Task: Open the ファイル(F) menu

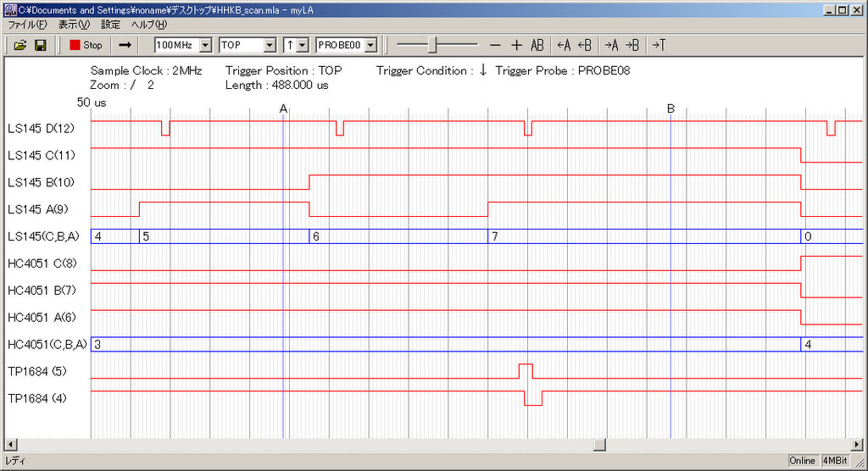Action: 27,25
